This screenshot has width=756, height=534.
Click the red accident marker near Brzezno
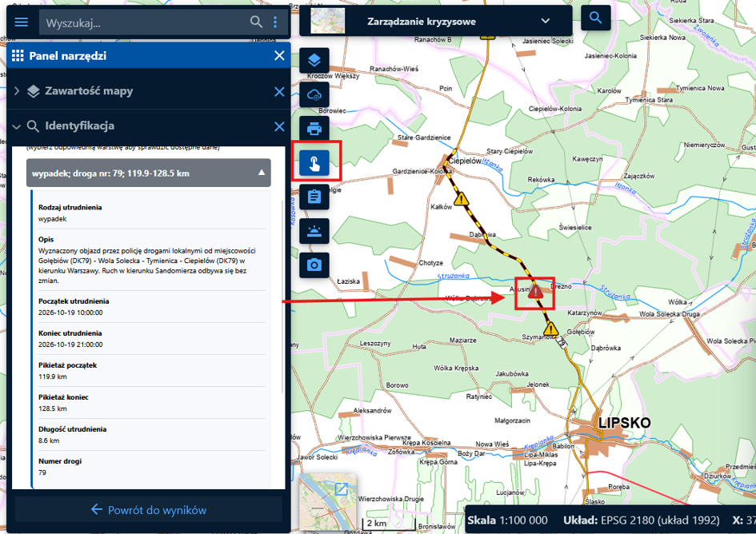[x=535, y=292]
